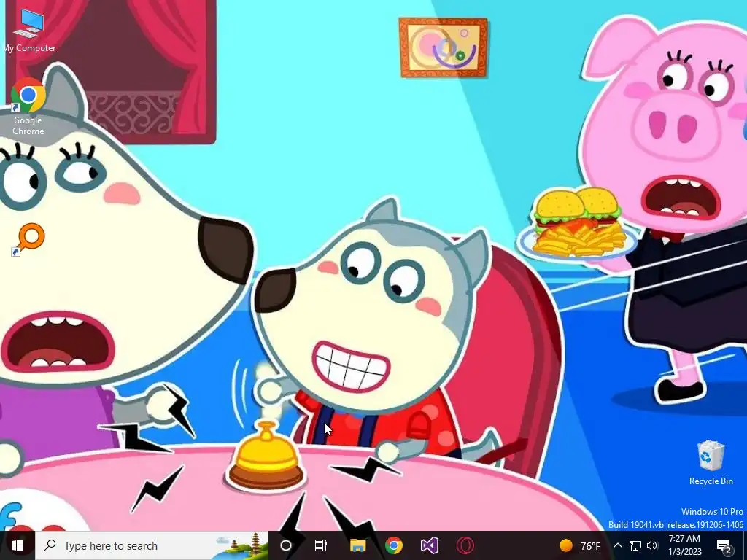Click the 'Type here to search' box
Image resolution: width=747 pixels, height=560 pixels.
tap(152, 545)
